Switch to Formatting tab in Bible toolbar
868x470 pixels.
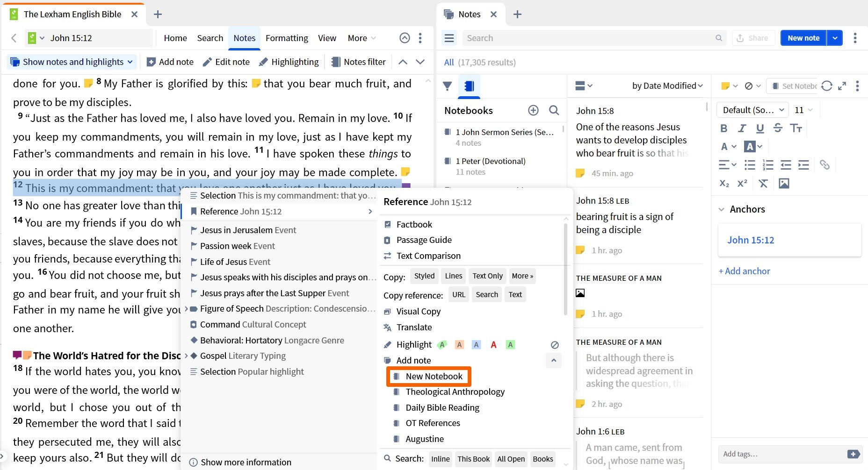pyautogui.click(x=287, y=38)
